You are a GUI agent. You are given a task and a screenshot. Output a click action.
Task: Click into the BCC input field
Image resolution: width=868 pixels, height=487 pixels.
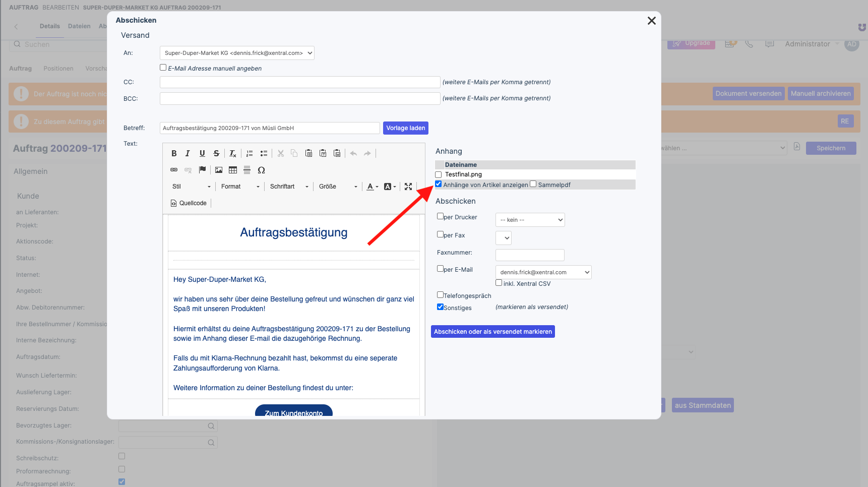click(x=300, y=98)
